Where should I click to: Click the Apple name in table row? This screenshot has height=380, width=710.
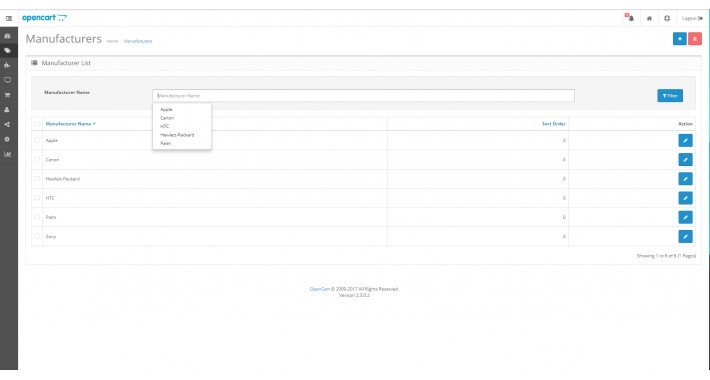[52, 140]
